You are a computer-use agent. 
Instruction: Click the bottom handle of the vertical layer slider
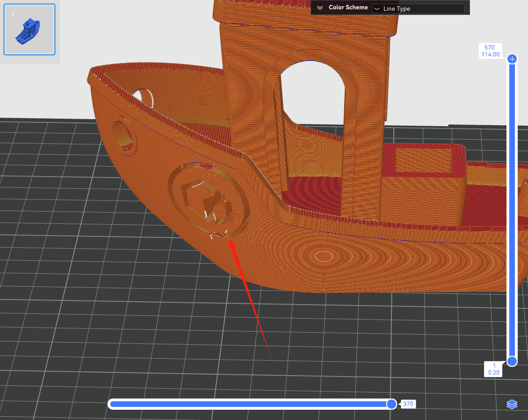click(x=512, y=361)
